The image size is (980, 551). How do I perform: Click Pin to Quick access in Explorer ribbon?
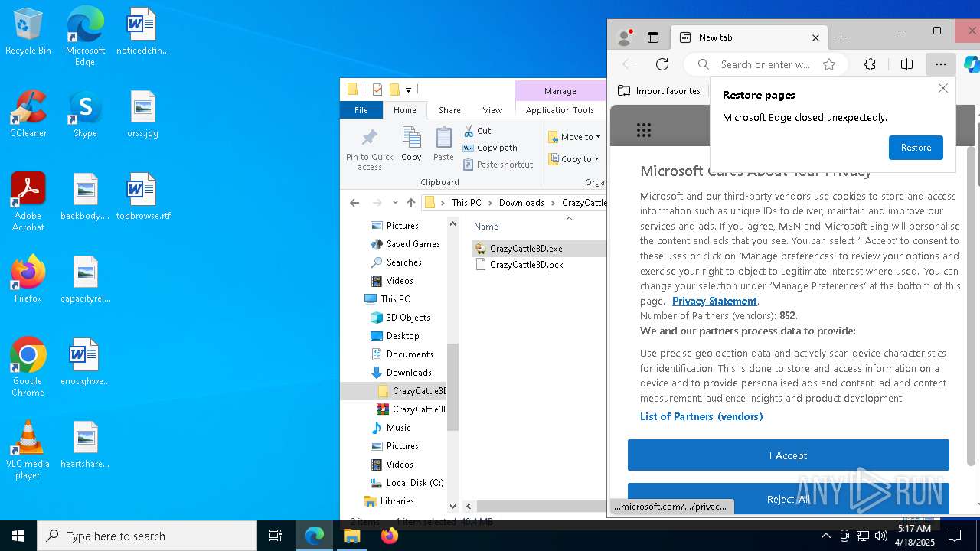(369, 149)
